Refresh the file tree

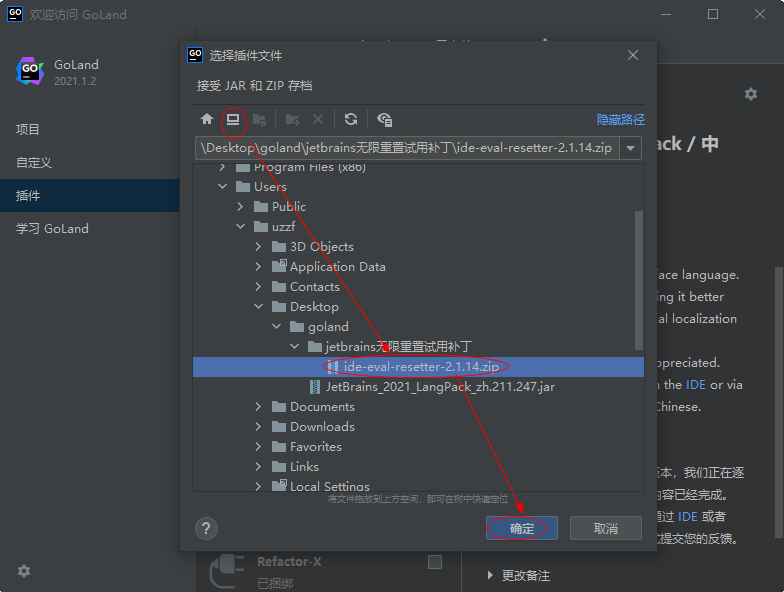(351, 119)
